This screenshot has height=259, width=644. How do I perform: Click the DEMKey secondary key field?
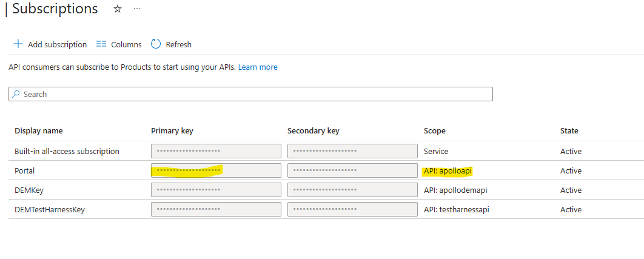click(x=352, y=190)
